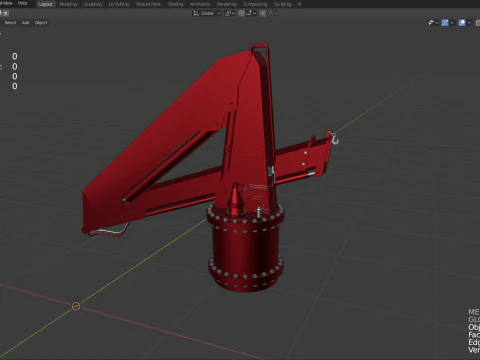The image size is (480, 360).
Task: Switch to the Shading workspace tab
Action: click(176, 4)
